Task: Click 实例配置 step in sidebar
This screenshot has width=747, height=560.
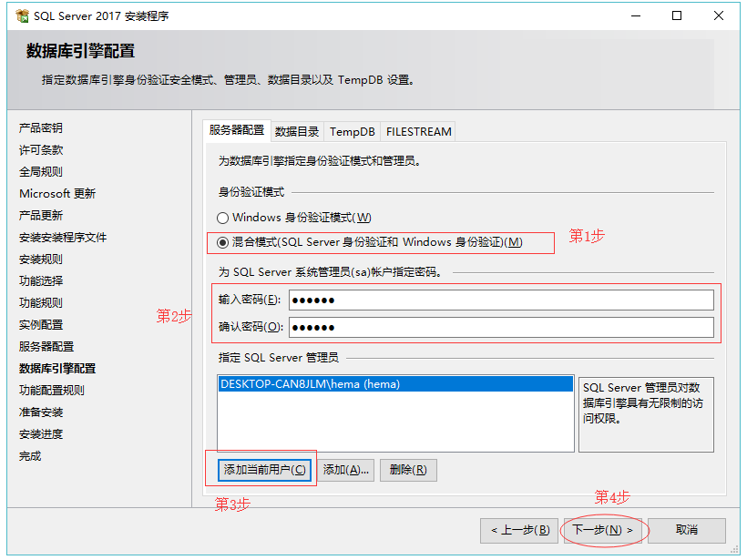Action: click(41, 325)
